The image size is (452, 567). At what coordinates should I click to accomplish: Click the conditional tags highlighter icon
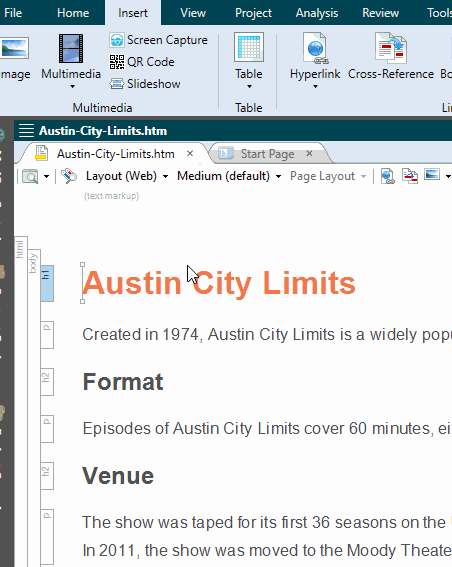point(69,176)
